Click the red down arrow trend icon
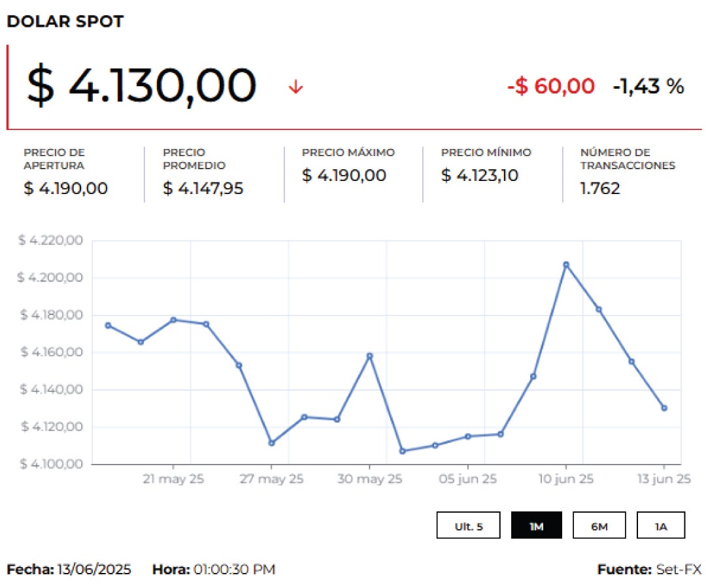This screenshot has height=588, width=706. (295, 87)
